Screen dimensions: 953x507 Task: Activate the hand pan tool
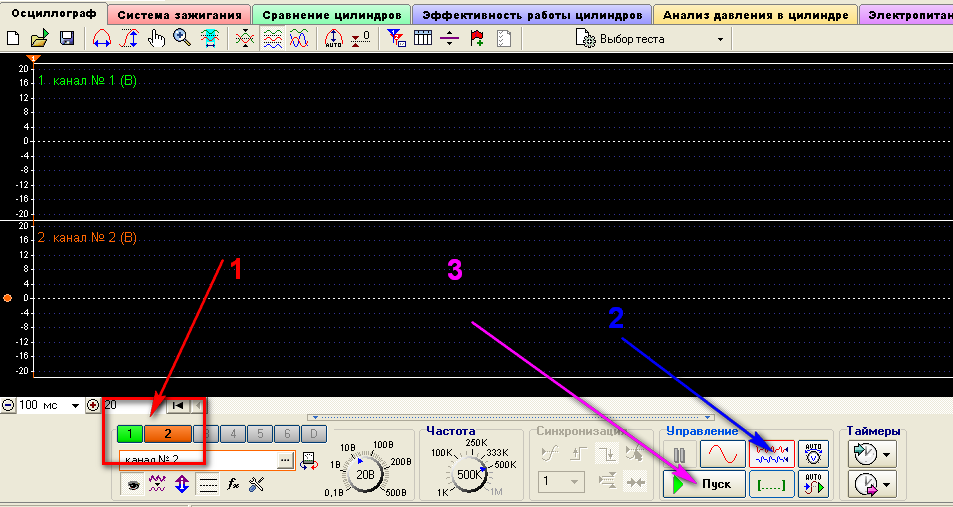pyautogui.click(x=156, y=40)
